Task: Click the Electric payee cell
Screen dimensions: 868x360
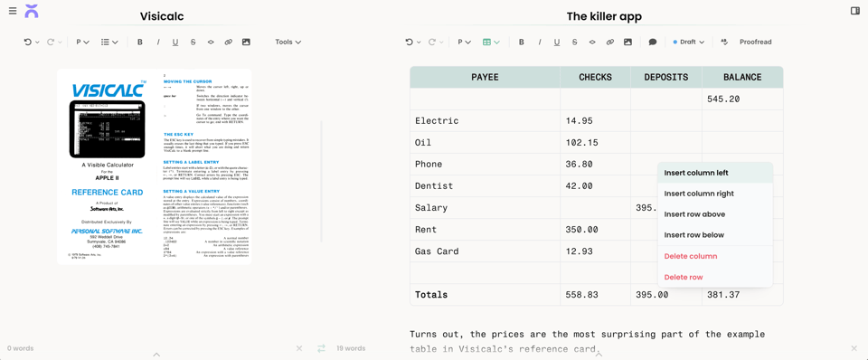Action: click(485, 120)
